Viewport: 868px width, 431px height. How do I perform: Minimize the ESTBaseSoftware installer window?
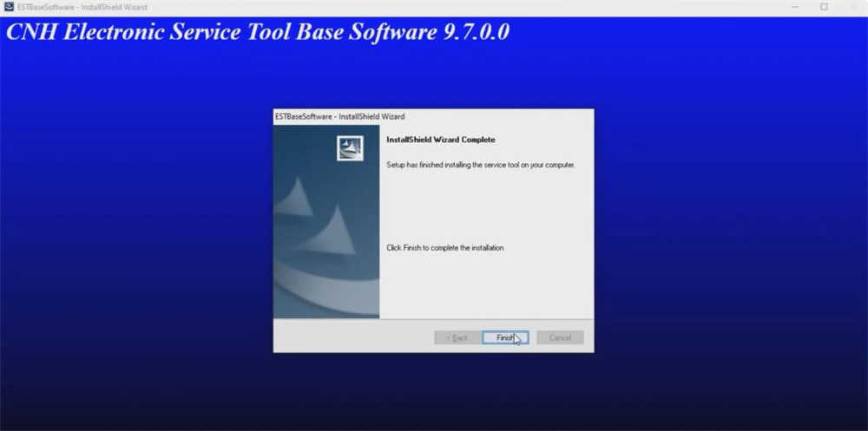tap(795, 7)
